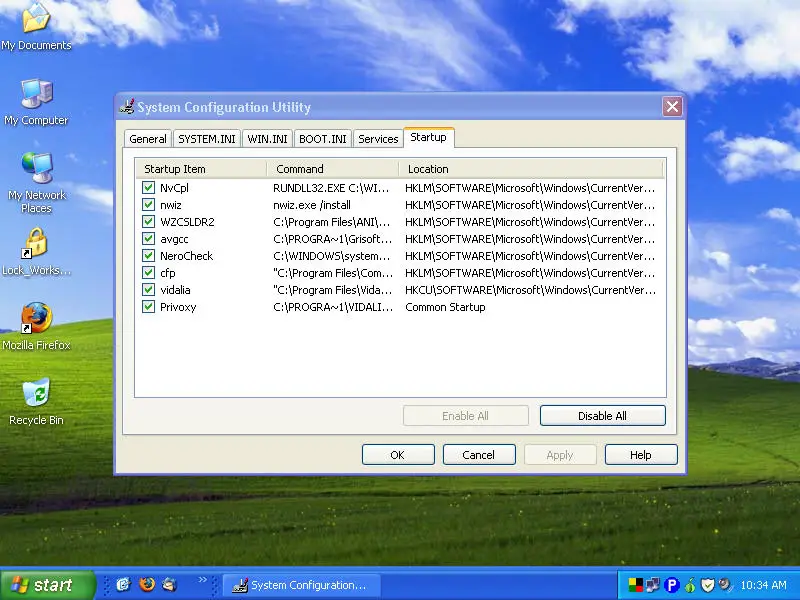Select the 'RUNDLL32.EXE C:\WI...' command cell
Image resolution: width=800 pixels, height=600 pixels.
click(x=331, y=188)
